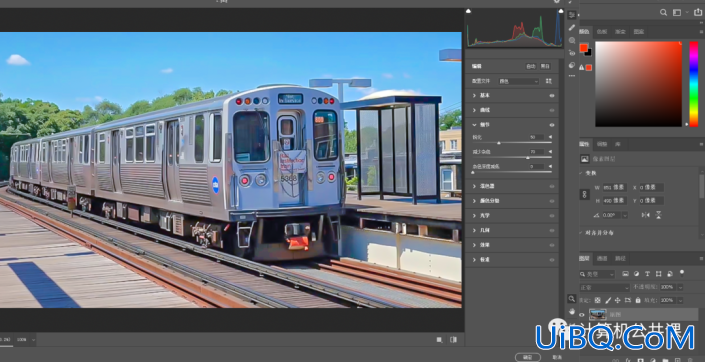705x362 pixels.
Task: Toggle visibility eye for the 基本 panel
Action: [552, 96]
